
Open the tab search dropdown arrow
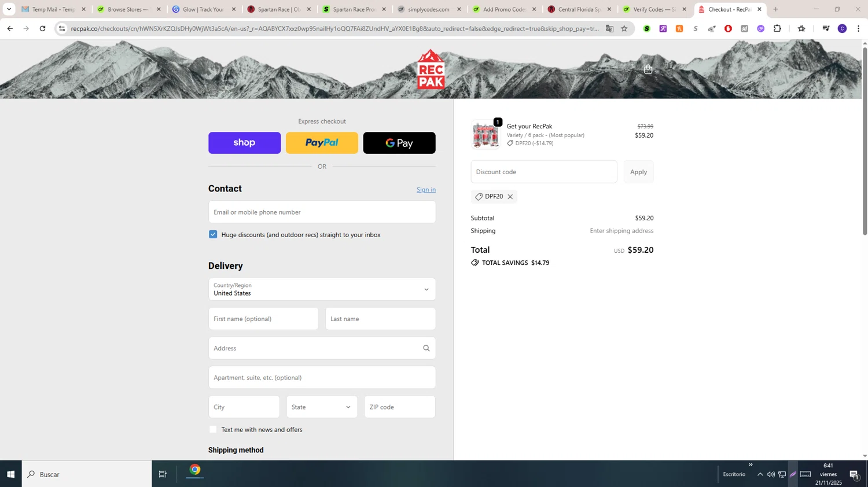[x=9, y=9]
